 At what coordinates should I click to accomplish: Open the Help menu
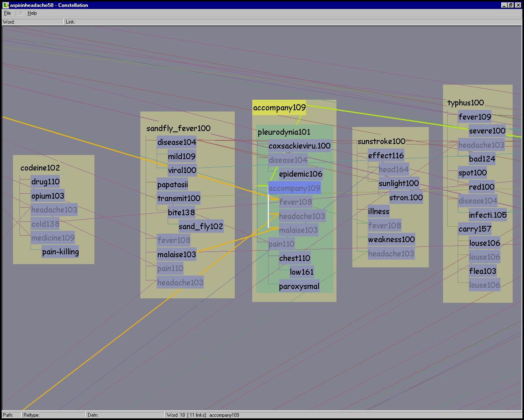pos(32,13)
